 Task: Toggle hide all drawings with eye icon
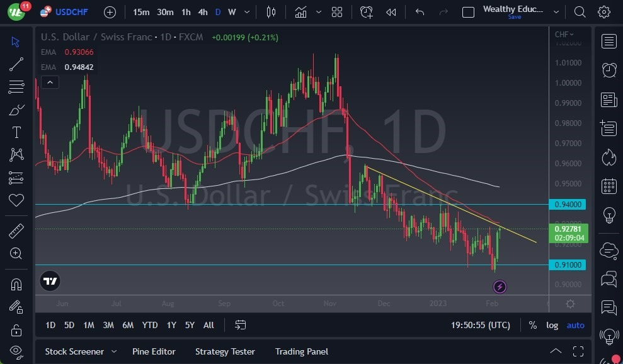(x=16, y=351)
